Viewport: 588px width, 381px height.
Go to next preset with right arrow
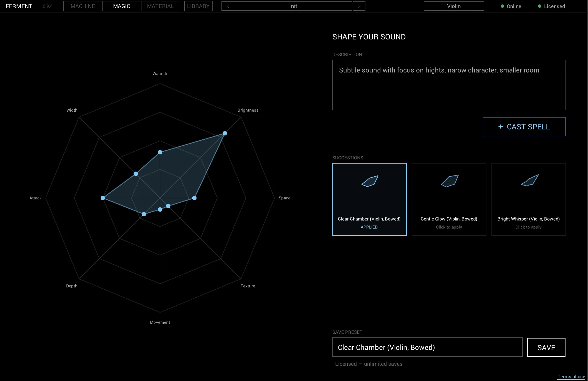(359, 6)
